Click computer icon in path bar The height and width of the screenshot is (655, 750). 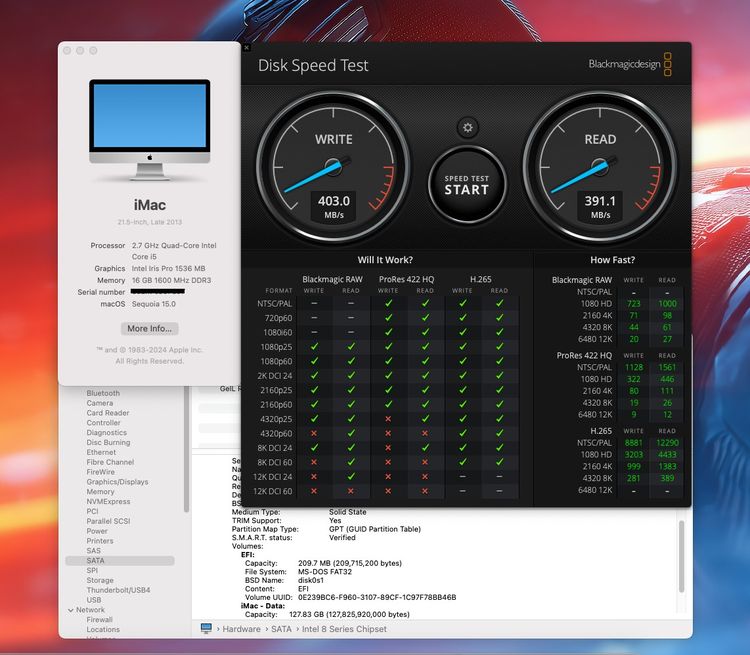coord(206,629)
